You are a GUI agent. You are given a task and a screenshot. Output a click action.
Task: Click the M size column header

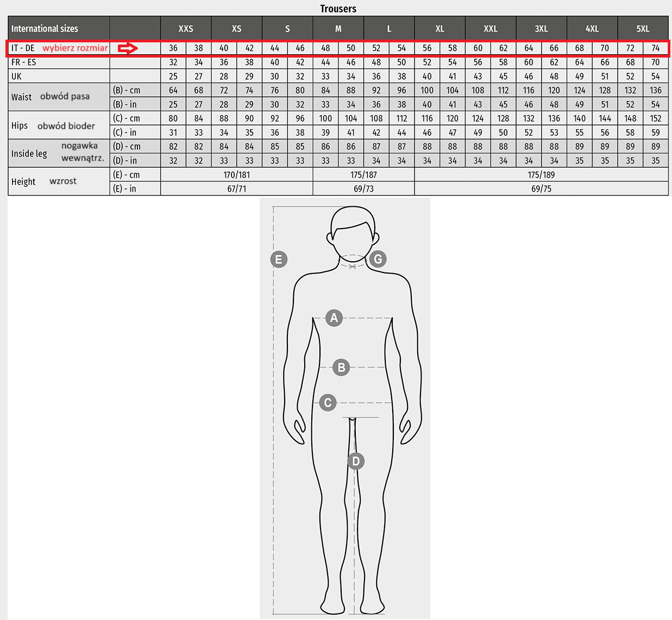click(338, 29)
